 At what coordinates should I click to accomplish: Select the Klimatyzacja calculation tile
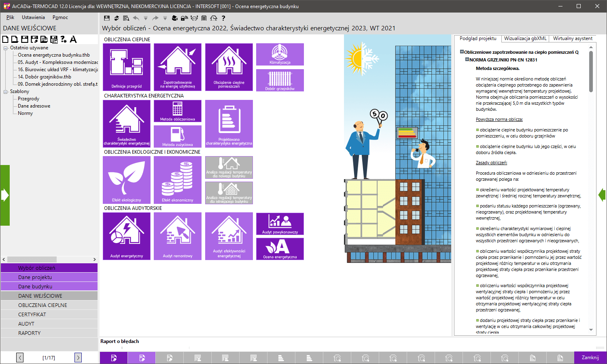(x=280, y=54)
